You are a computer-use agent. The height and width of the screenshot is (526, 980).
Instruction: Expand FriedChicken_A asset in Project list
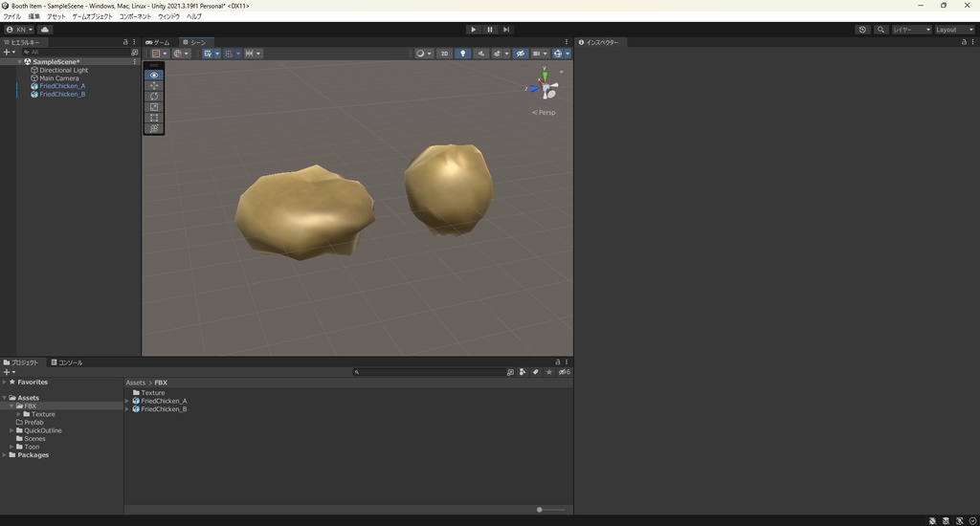click(127, 401)
